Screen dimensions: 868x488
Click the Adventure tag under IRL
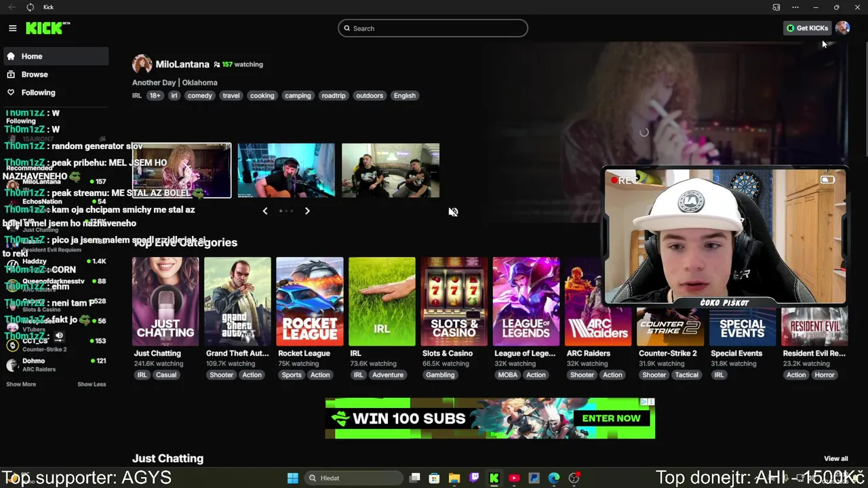388,375
